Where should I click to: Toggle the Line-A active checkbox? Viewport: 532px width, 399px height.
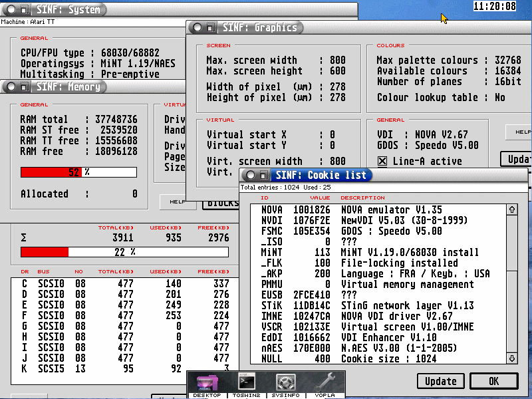coord(382,161)
